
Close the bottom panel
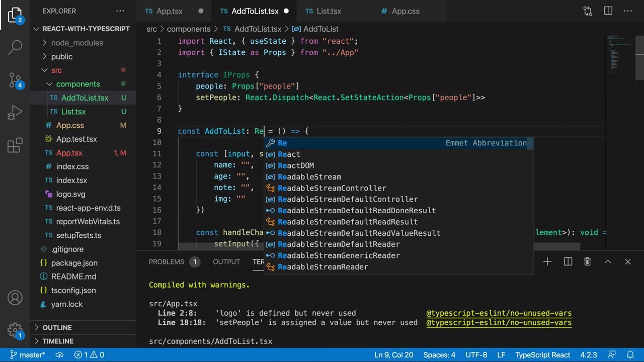pyautogui.click(x=628, y=261)
